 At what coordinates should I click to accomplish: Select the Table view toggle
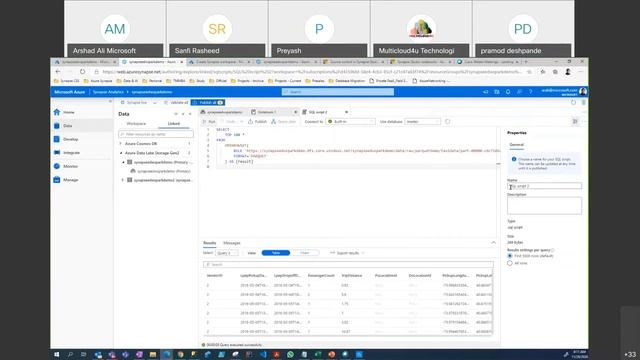(276, 253)
